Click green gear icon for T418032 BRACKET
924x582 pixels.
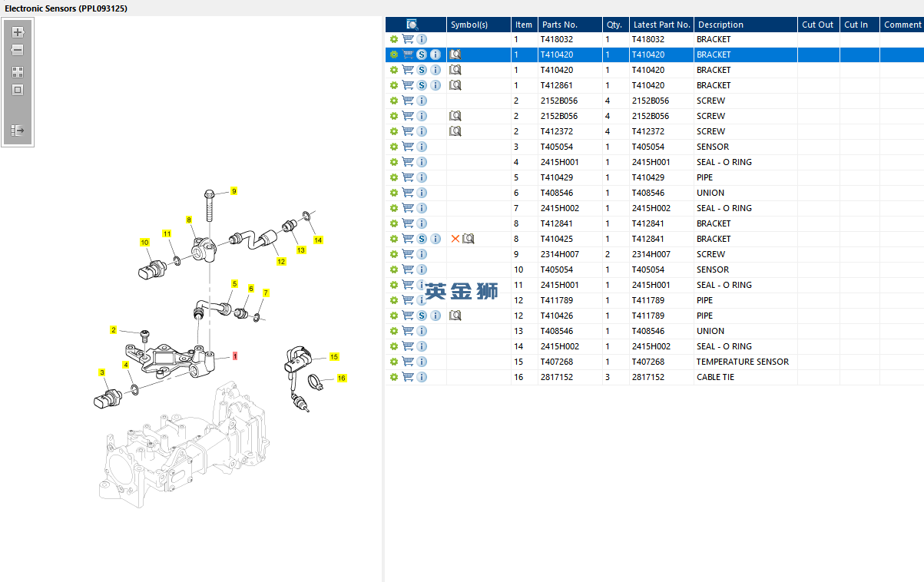[394, 39]
